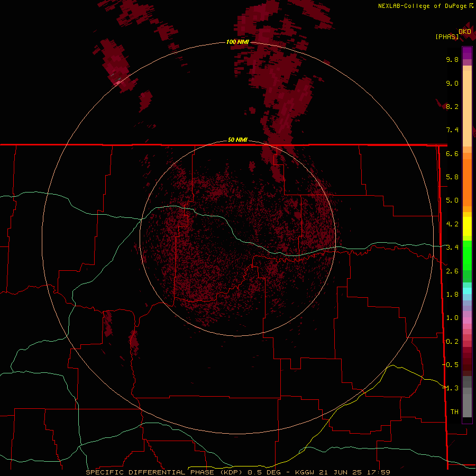Viewport: 476px width, 476px height.
Task: Select the 2.6 scale value
Action: pyautogui.click(x=452, y=271)
